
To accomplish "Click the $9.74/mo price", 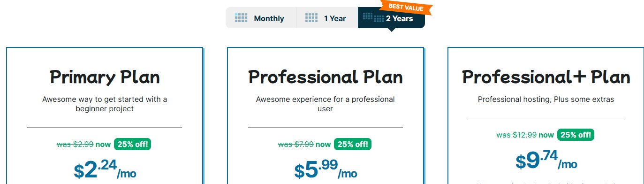I will point(546,161).
